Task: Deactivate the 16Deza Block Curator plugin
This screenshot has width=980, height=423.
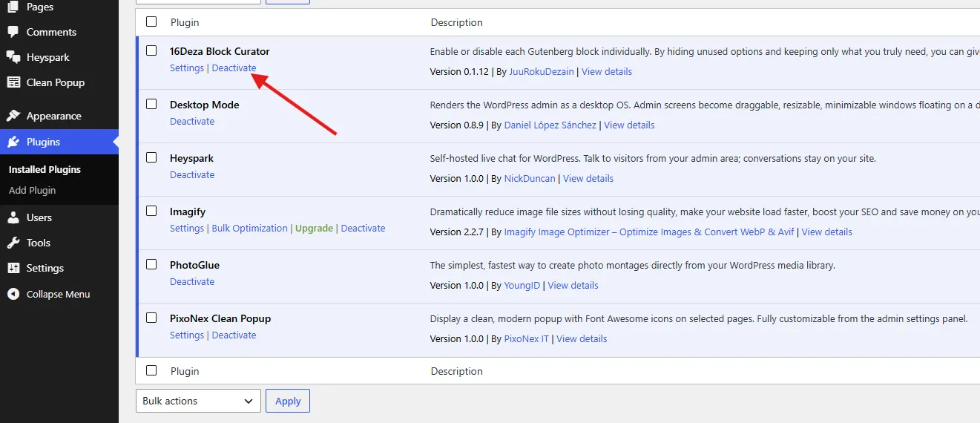Action: point(234,68)
